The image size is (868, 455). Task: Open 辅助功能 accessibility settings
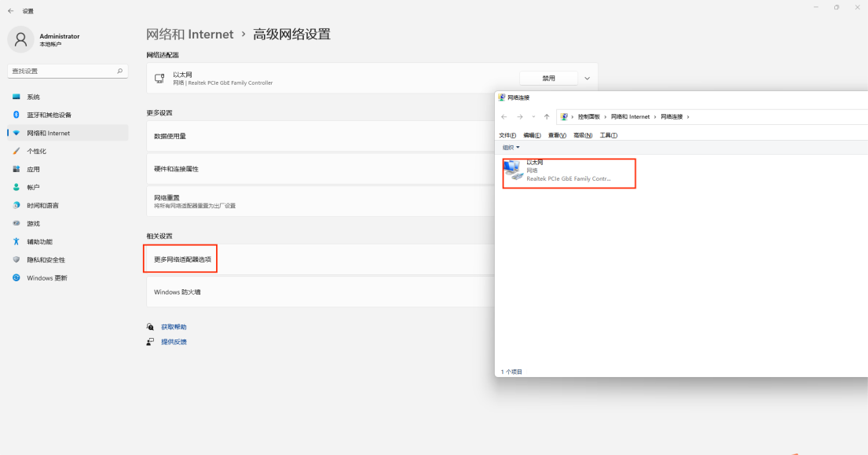click(x=39, y=241)
